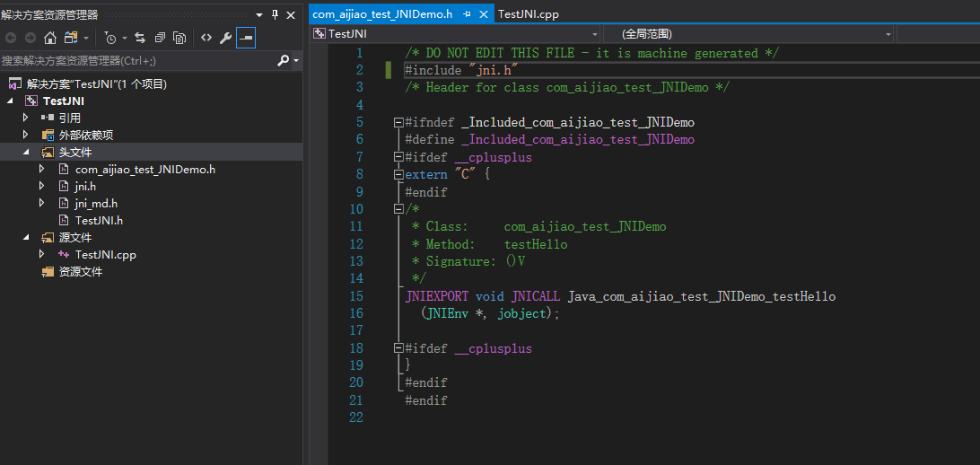Toggle auto-hide pin on Solution Explorer panel
The image size is (980, 465).
pyautogui.click(x=276, y=14)
